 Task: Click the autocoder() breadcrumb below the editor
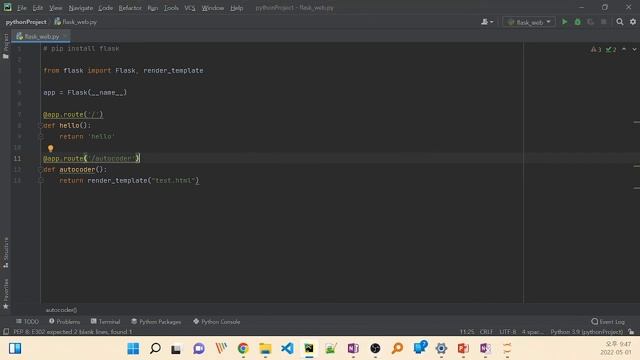click(61, 310)
